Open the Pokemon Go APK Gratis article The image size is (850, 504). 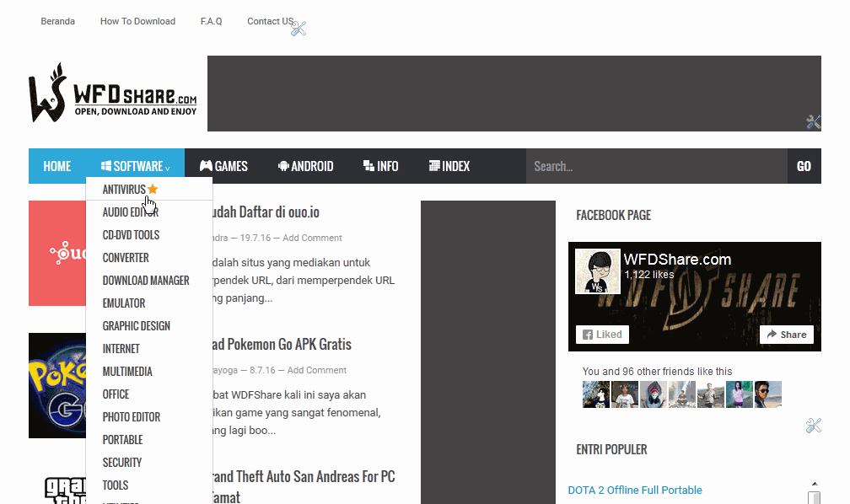pos(282,344)
